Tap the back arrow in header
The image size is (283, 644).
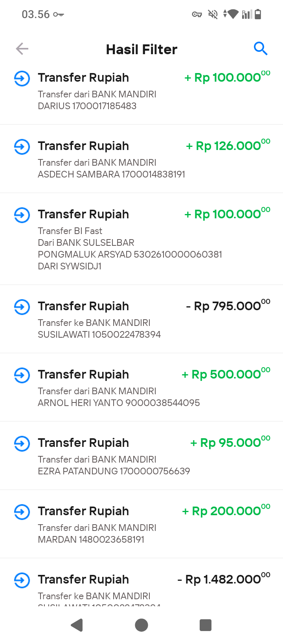(22, 49)
